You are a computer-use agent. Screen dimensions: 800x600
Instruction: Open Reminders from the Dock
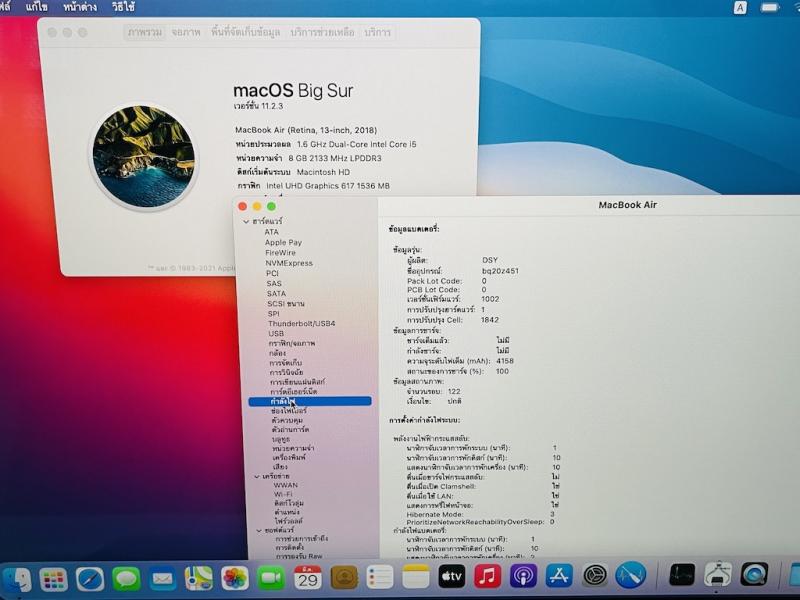pos(380,577)
